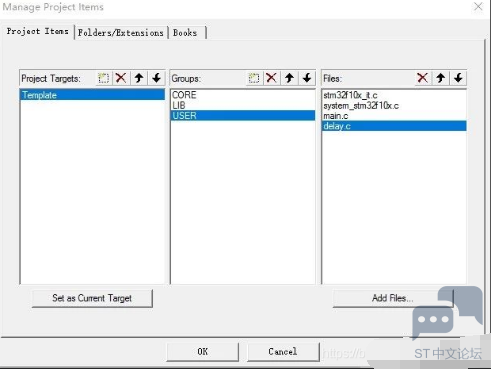The width and height of the screenshot is (491, 369).
Task: Move selected file up
Action: coord(441,78)
